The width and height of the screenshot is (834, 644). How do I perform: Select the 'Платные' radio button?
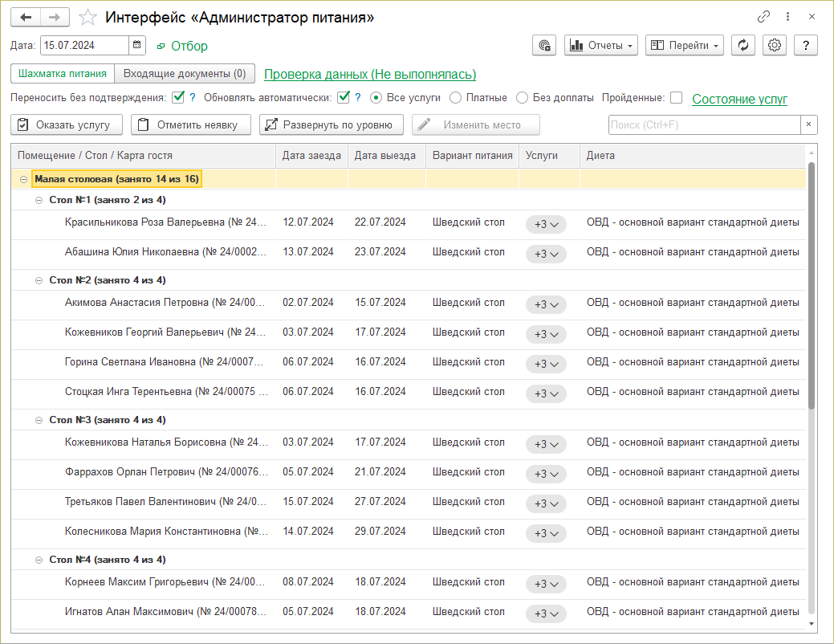(x=456, y=98)
